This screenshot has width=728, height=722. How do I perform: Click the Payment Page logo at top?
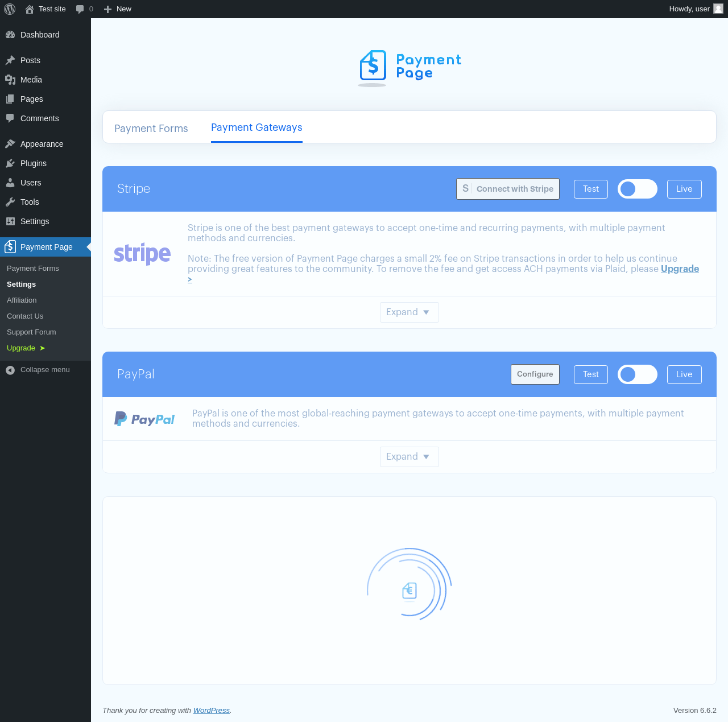coord(409,68)
